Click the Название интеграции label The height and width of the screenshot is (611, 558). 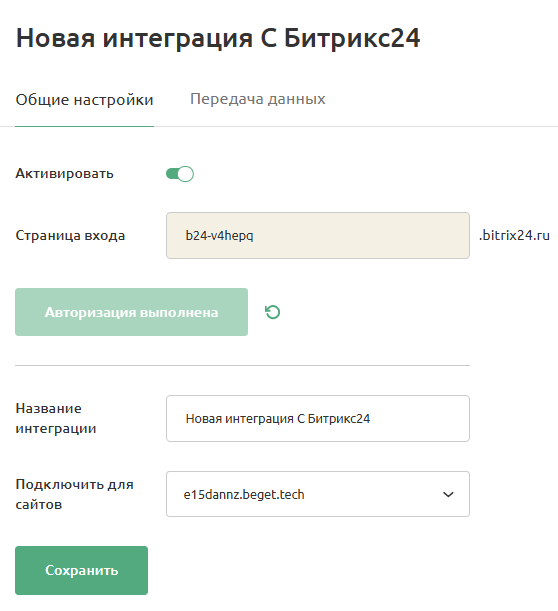pos(56,418)
